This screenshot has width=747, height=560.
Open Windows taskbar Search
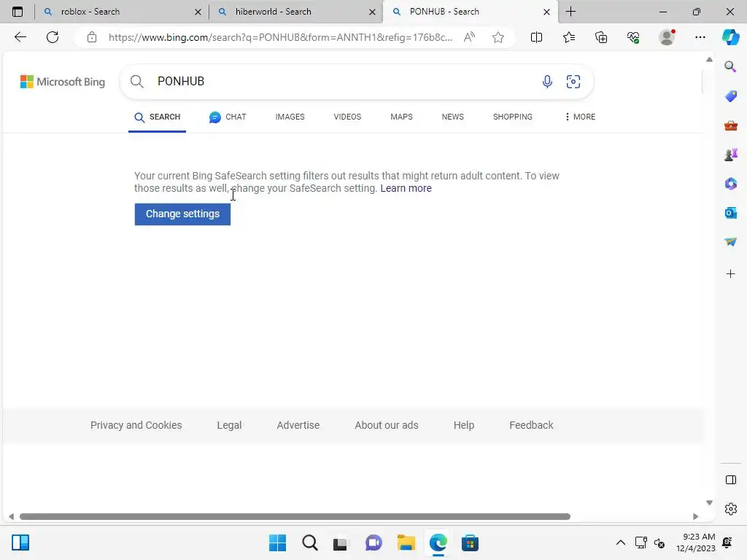[x=309, y=542]
